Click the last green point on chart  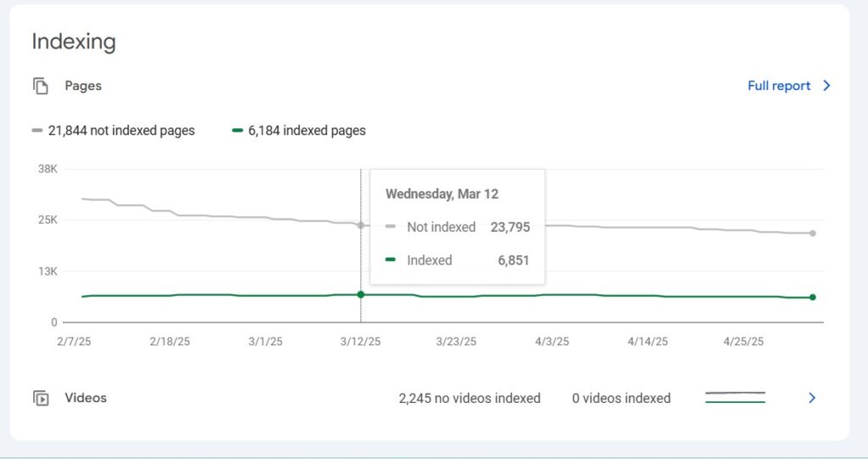coord(812,297)
